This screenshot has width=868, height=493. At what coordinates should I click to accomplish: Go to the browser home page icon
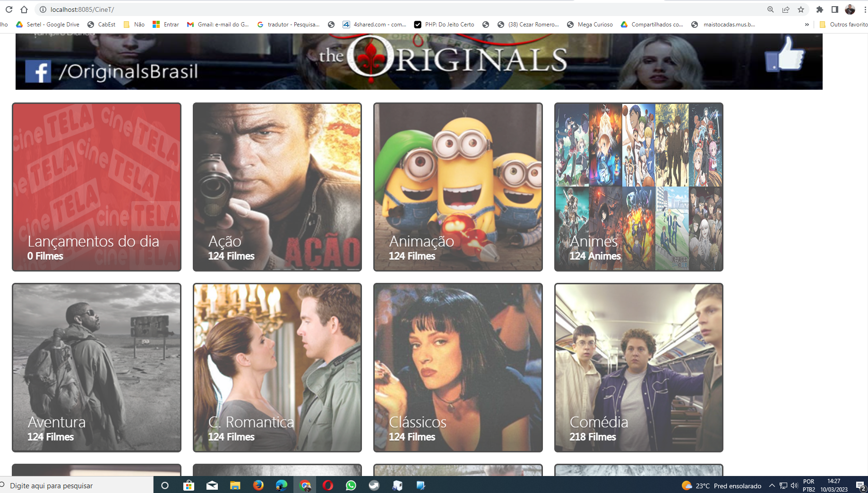24,9
